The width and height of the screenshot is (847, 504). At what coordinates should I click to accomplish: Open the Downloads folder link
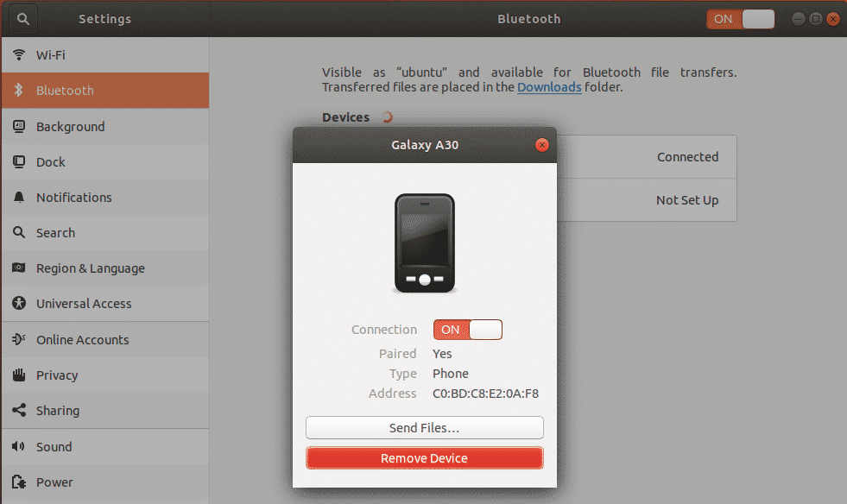(x=549, y=87)
